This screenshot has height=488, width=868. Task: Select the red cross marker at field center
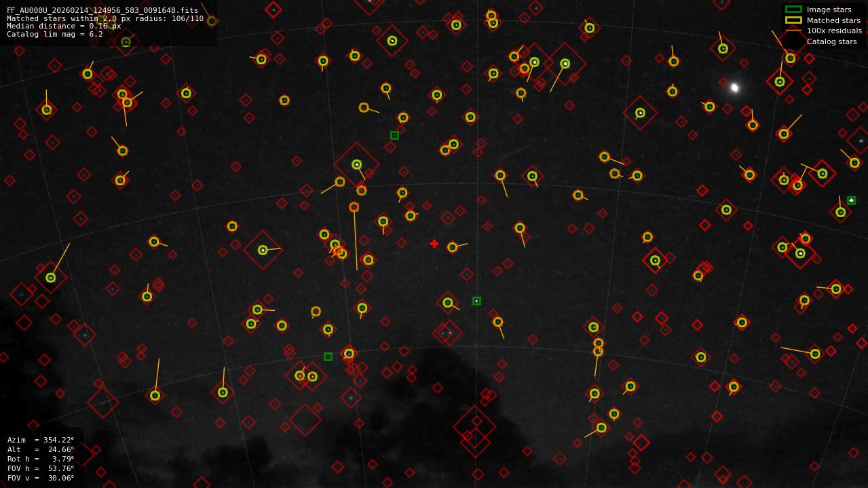[434, 243]
